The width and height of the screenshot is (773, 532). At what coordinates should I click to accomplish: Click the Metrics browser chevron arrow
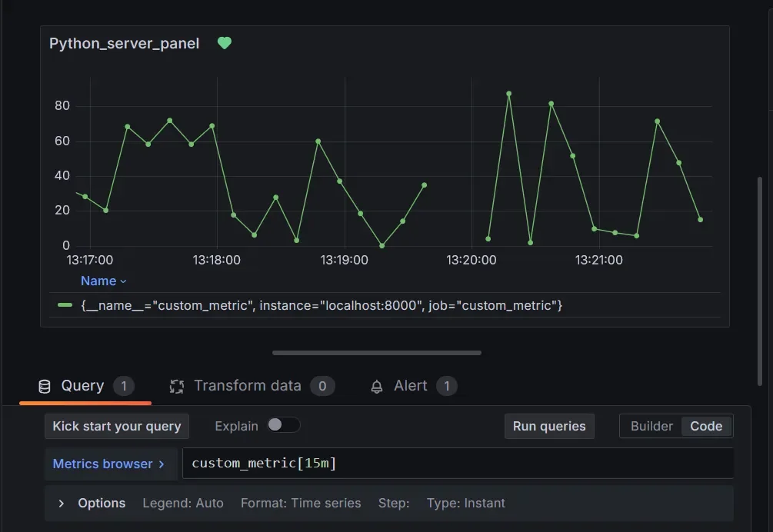pyautogui.click(x=162, y=464)
